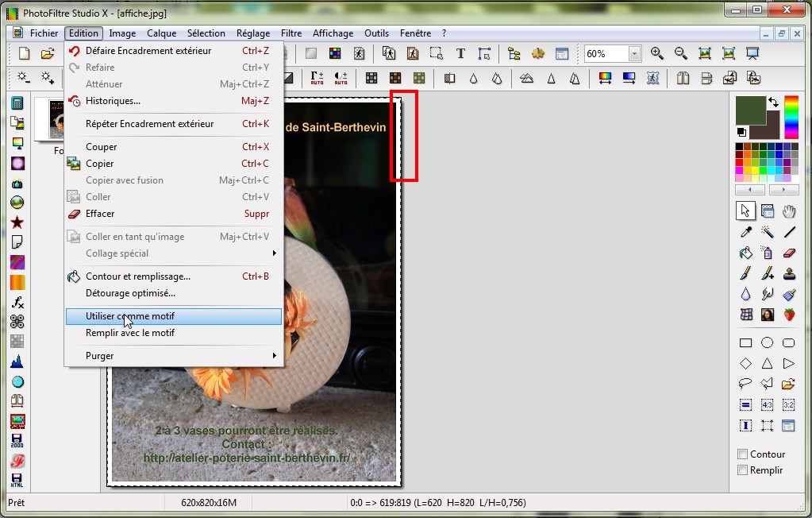Viewport: 812px width, 518px height.
Task: Select the eraser tool
Action: point(789,253)
